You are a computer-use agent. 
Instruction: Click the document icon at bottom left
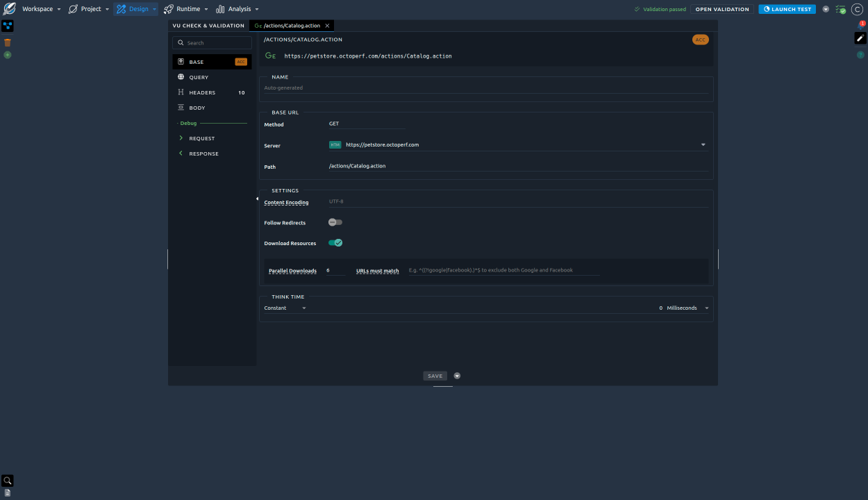click(x=8, y=492)
